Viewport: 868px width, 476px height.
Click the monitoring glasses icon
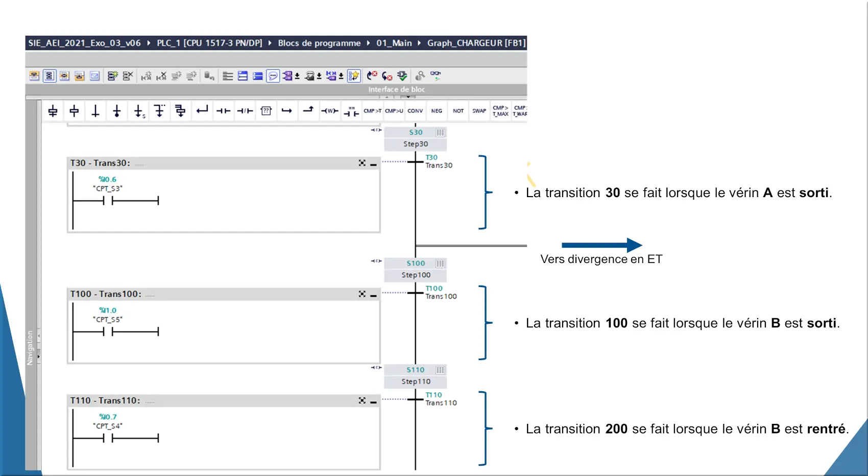coord(436,76)
